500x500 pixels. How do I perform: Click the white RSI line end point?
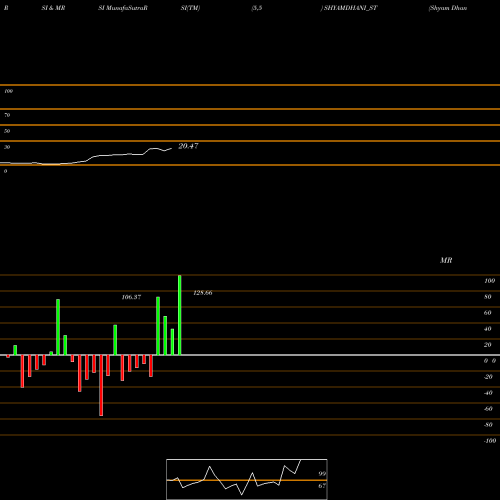(x=171, y=149)
